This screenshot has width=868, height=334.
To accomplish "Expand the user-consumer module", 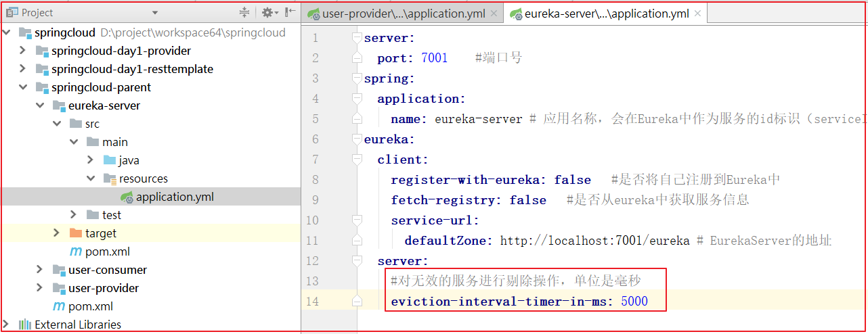I will pyautogui.click(x=40, y=270).
